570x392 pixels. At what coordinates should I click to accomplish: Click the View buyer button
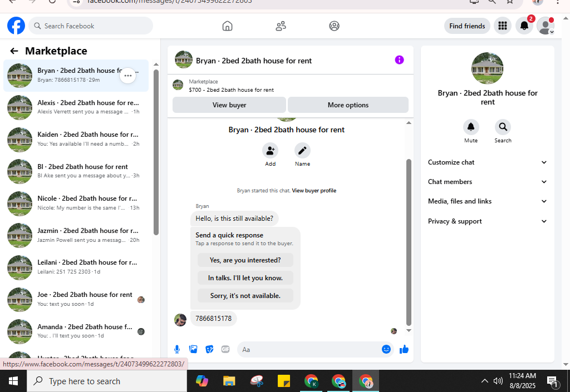click(229, 105)
